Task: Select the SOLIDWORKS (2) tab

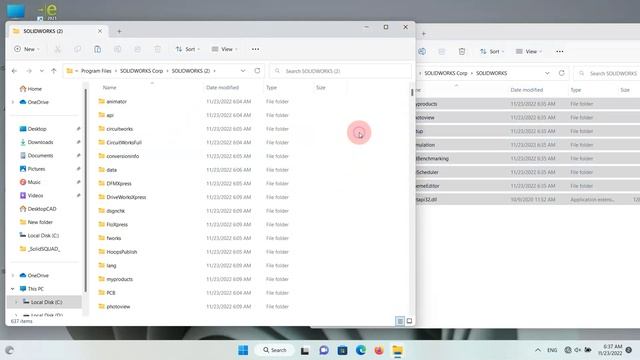Action: pos(57,31)
